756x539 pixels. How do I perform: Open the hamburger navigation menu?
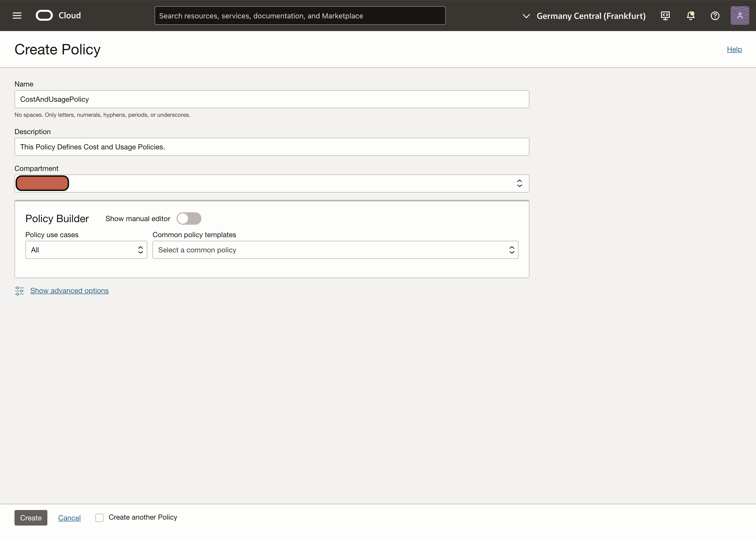tap(17, 16)
